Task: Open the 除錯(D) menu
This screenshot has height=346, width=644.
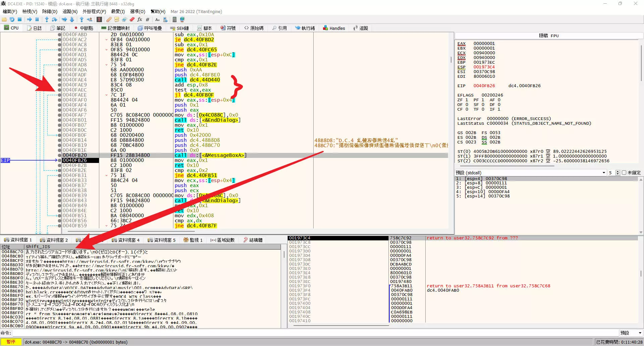Action: (x=50, y=11)
